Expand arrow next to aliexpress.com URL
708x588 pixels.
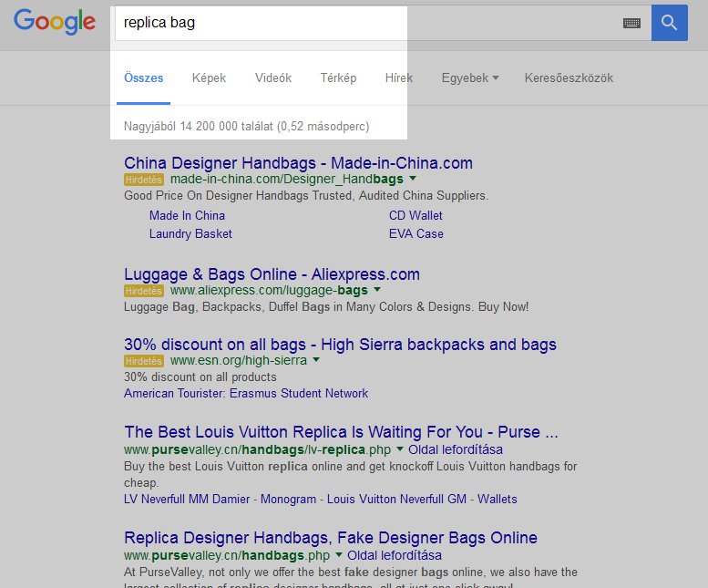click(x=377, y=290)
